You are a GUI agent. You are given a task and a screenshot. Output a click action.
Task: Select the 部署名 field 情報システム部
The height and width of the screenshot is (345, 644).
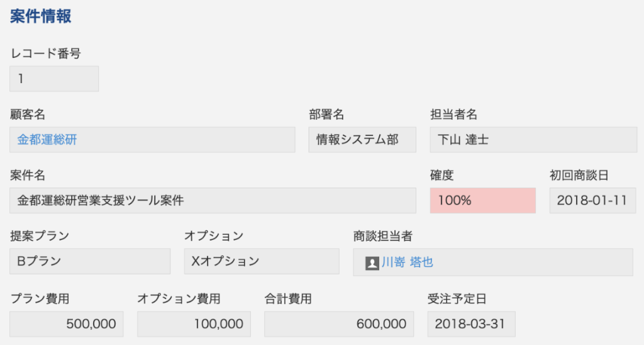[x=362, y=140]
